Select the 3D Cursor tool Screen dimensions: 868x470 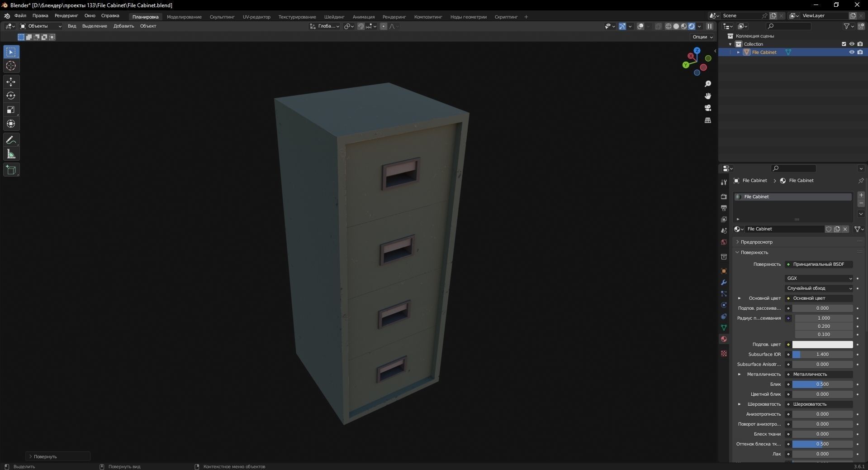click(11, 66)
